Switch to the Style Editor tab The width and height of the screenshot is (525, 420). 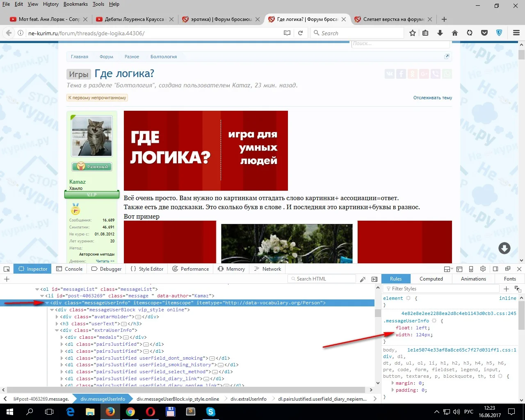[147, 269]
